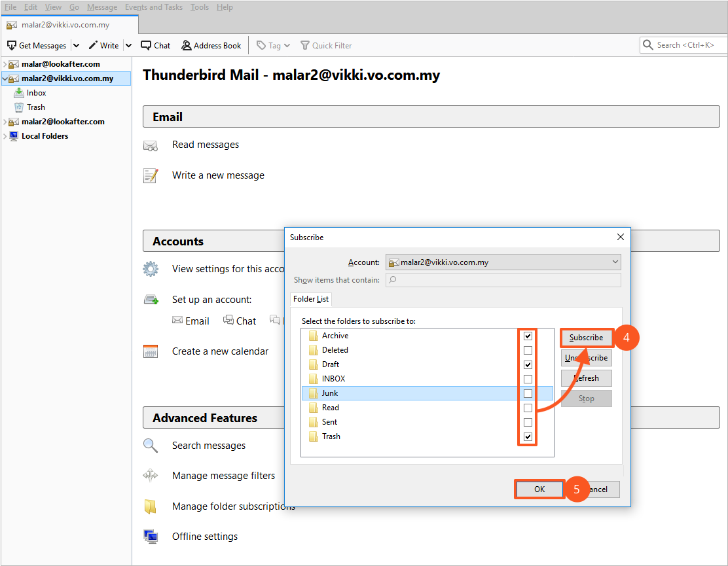
Task: Click the Unsubscribe button
Action: [x=587, y=358]
